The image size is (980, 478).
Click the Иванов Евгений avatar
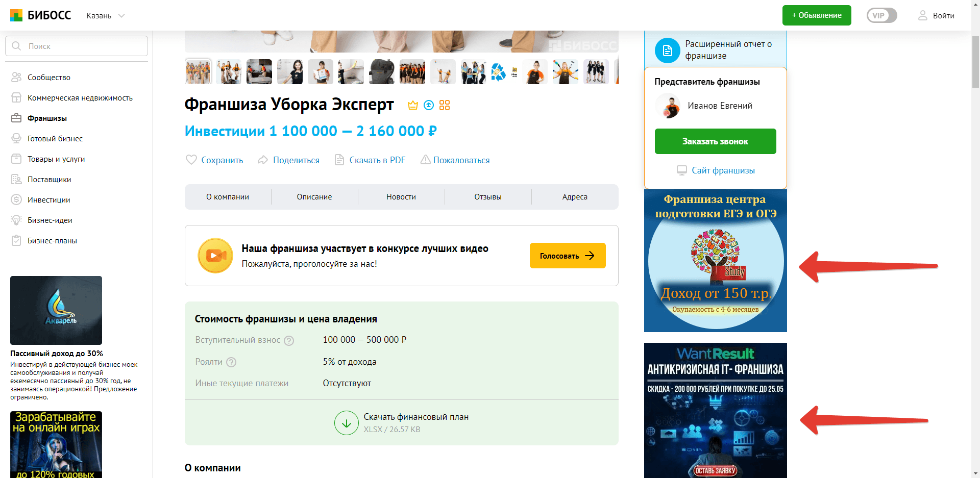tap(668, 106)
